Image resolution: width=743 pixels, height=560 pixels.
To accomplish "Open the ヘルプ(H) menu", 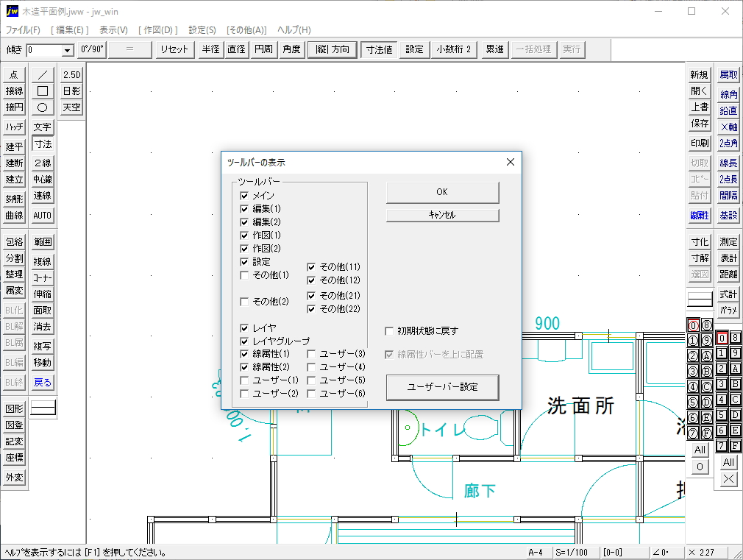I will [294, 30].
